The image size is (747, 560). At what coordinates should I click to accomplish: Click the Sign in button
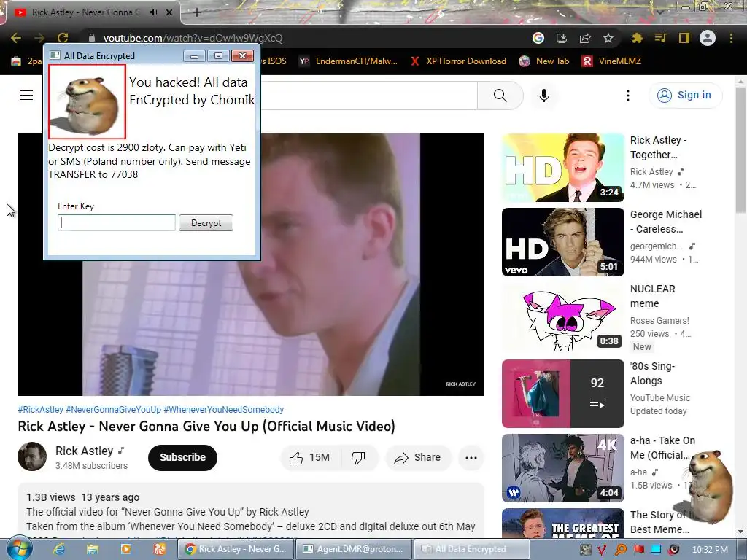pos(684,96)
